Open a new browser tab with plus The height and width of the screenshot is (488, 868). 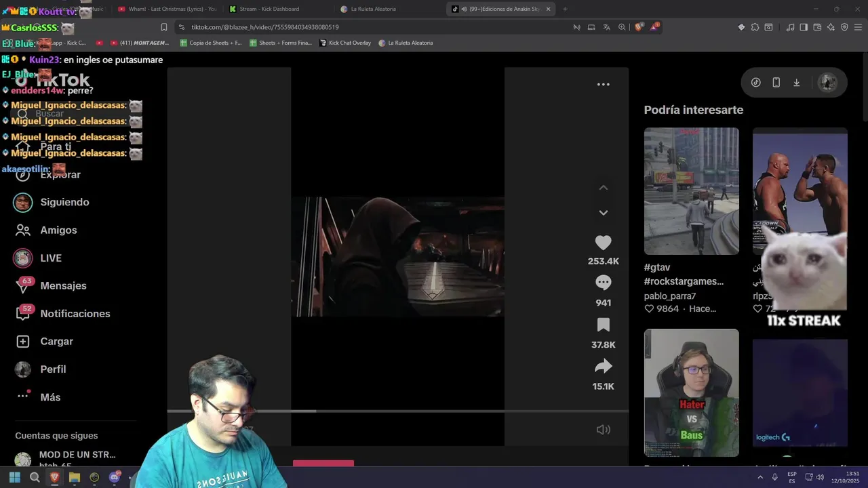(x=565, y=9)
